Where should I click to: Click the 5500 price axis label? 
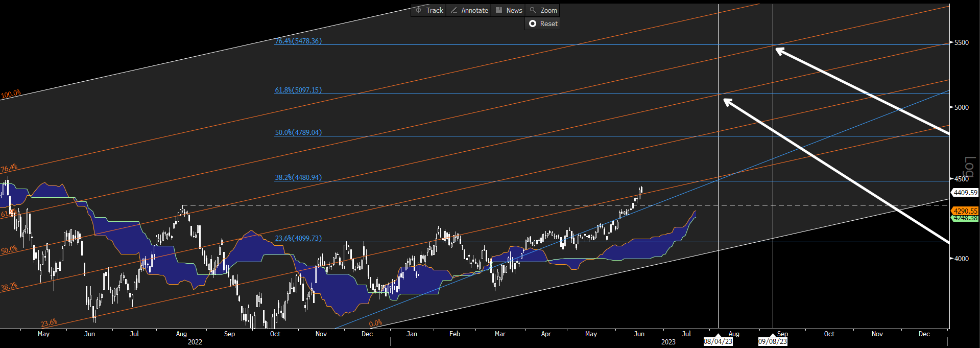(962, 42)
